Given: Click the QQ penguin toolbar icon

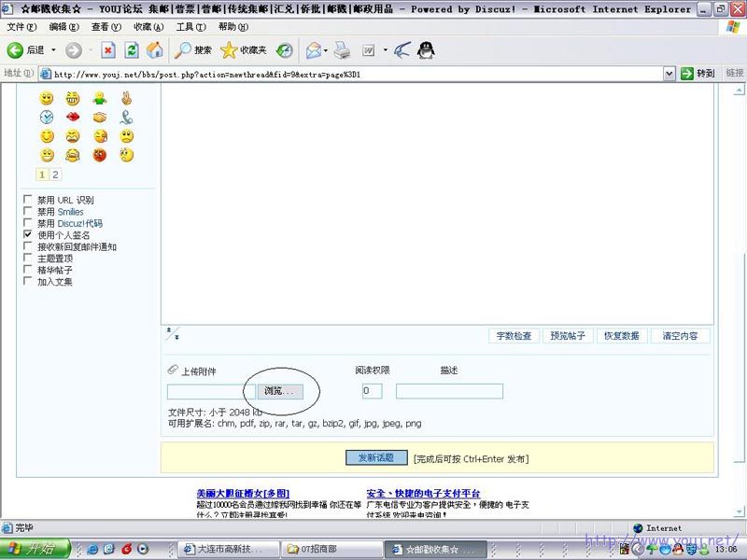Looking at the screenshot, I should coord(426,49).
